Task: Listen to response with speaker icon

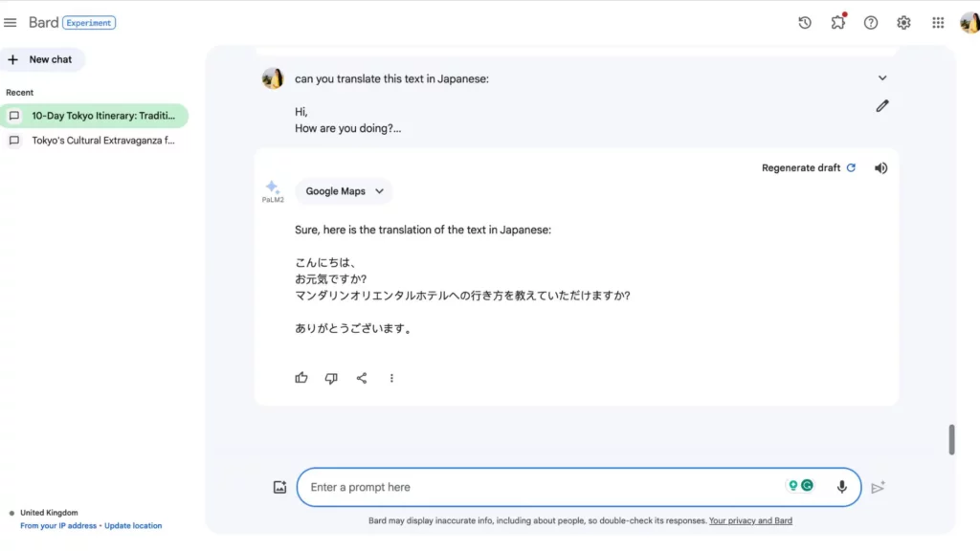Action: click(x=881, y=168)
